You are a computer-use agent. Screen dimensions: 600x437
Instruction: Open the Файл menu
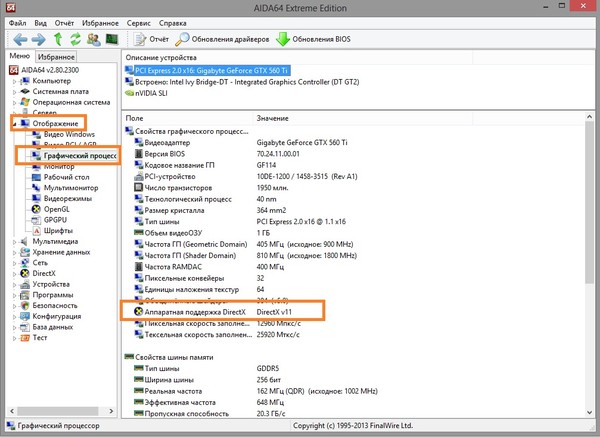tap(18, 23)
